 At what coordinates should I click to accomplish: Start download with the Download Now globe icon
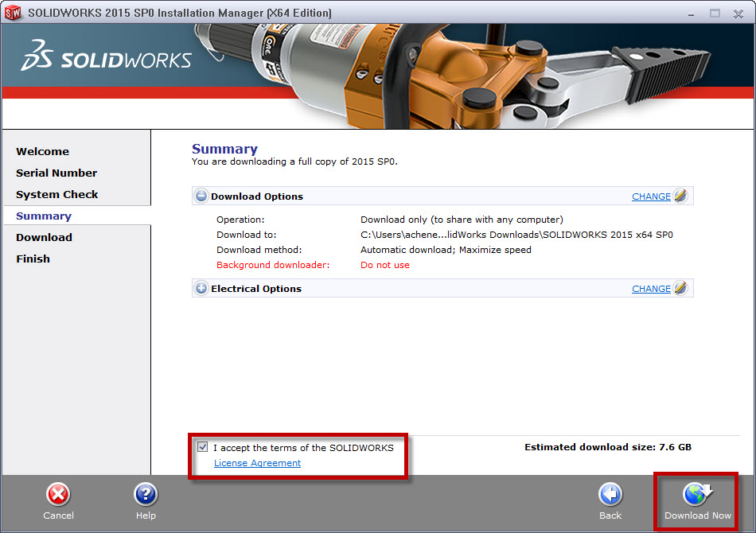tap(697, 494)
